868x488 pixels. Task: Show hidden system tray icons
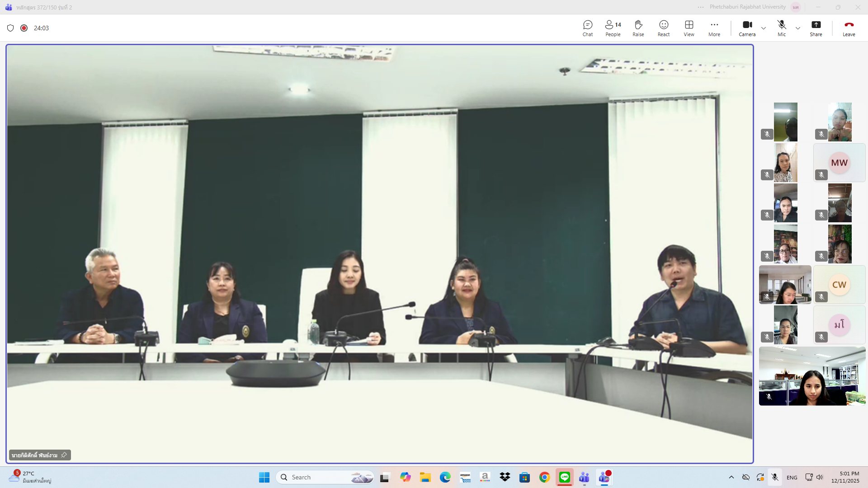tap(731, 477)
